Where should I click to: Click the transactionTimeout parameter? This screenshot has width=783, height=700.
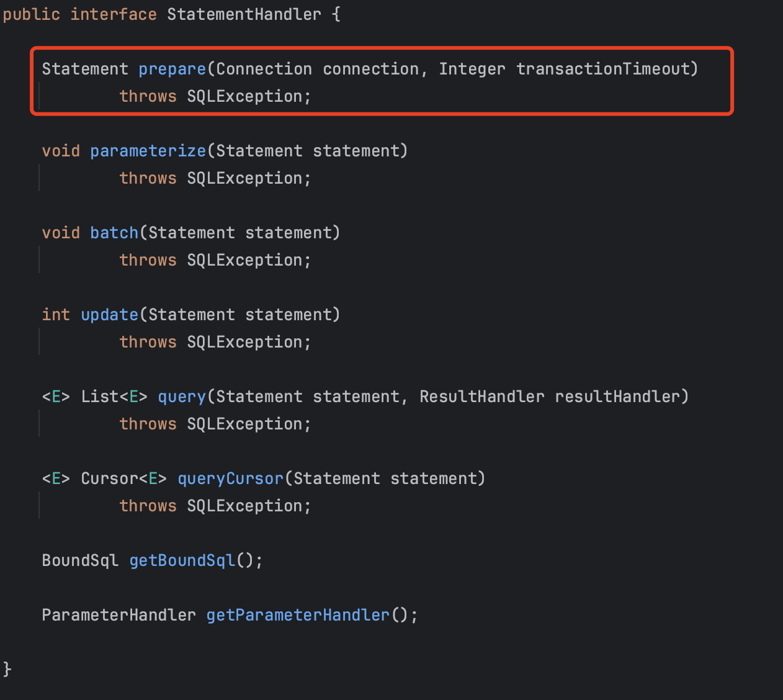[603, 69]
